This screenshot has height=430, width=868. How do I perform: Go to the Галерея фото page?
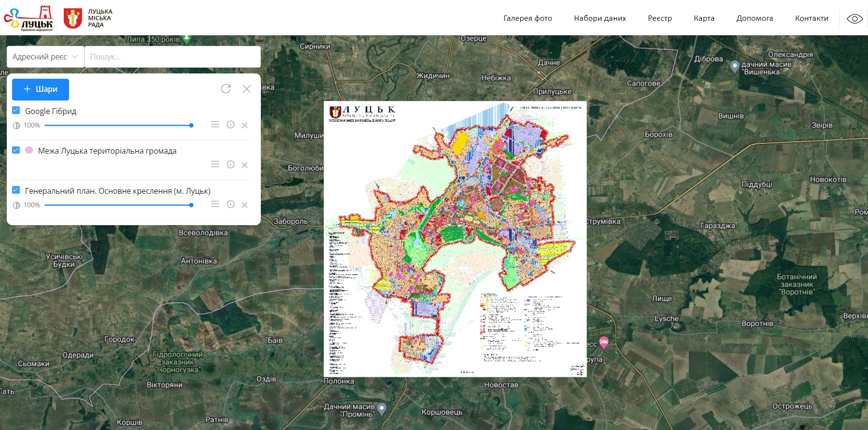tap(527, 18)
